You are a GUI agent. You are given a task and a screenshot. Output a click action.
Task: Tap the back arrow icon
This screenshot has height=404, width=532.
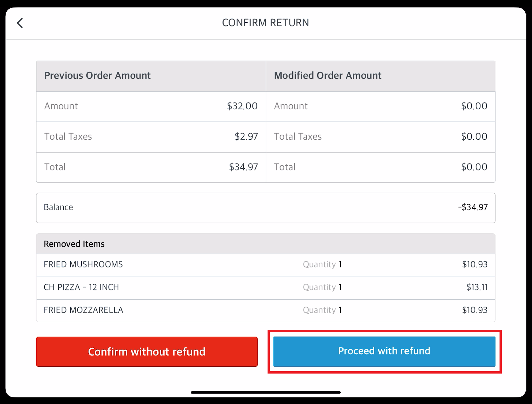pos(20,23)
